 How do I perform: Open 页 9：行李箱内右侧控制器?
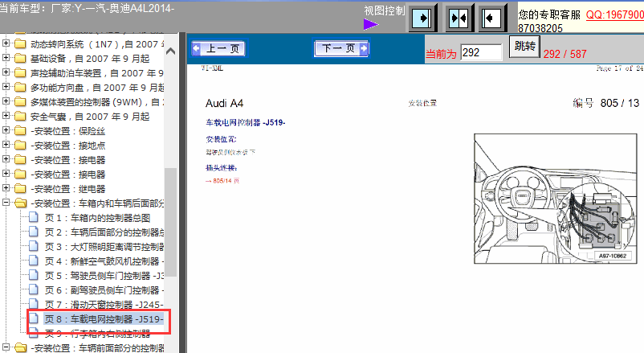click(x=98, y=334)
